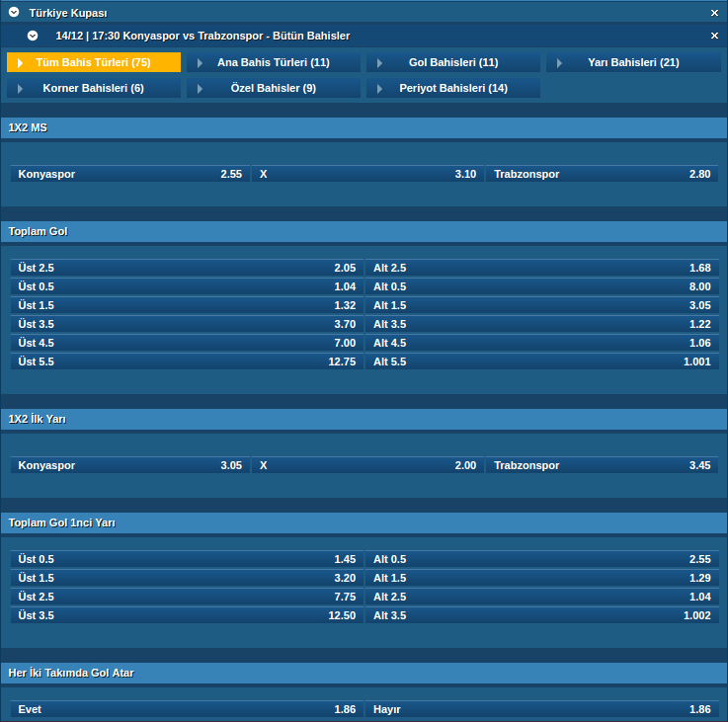Select first-half Üst 3.5 at 12.50

pyautogui.click(x=187, y=615)
